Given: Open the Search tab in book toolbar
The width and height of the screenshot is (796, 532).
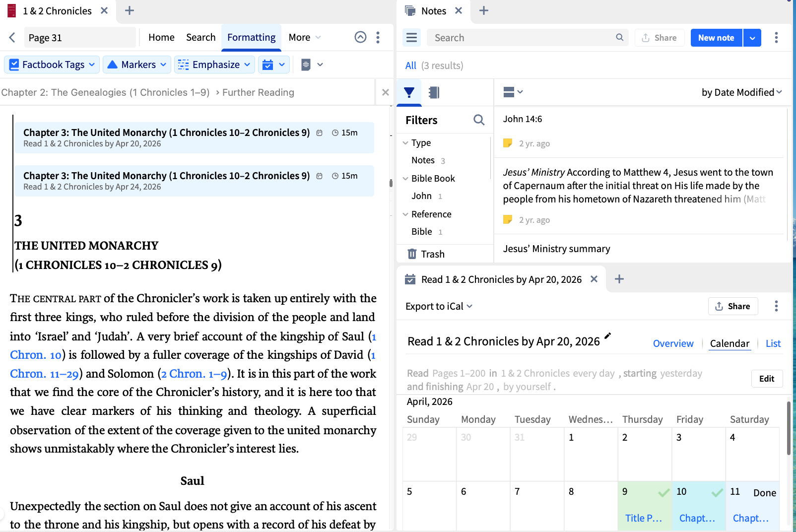Looking at the screenshot, I should click(x=200, y=37).
